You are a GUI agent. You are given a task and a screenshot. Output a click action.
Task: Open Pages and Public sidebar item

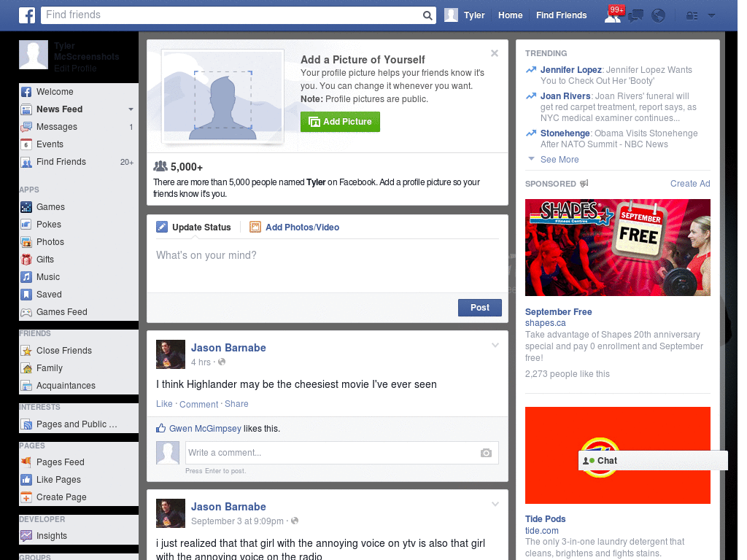point(79,424)
